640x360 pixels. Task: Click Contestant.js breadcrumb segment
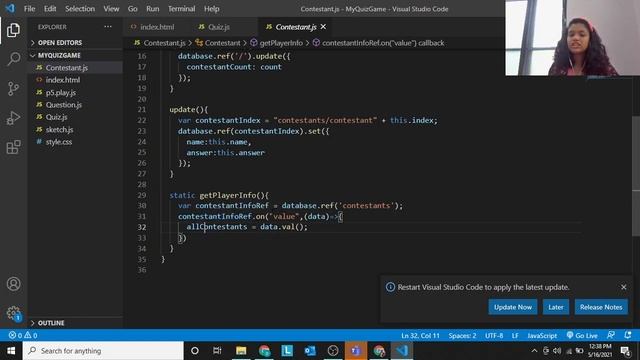pos(164,43)
